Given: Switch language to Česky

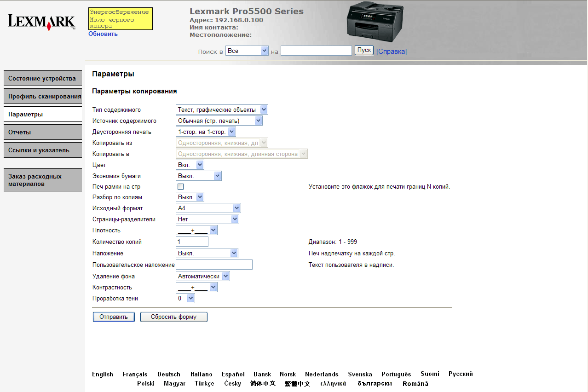Looking at the screenshot, I should coord(232,383).
